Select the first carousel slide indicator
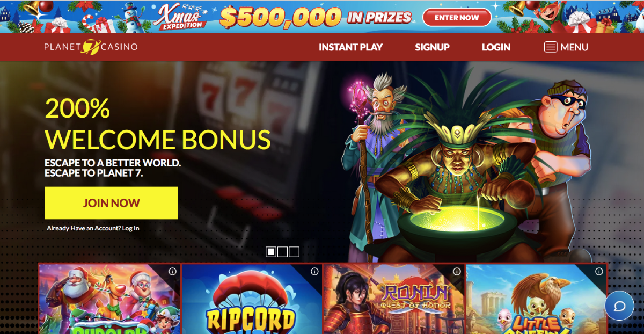 coord(271,251)
